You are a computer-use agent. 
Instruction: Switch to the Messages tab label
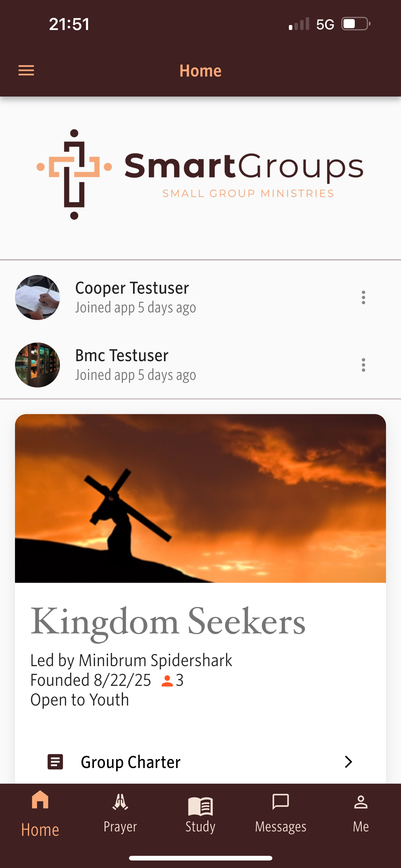tap(280, 826)
